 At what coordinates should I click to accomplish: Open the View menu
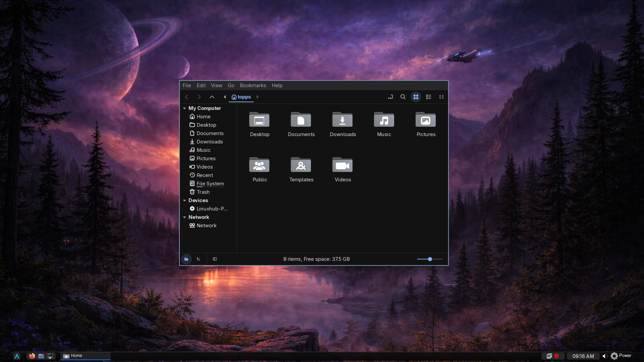[216, 85]
